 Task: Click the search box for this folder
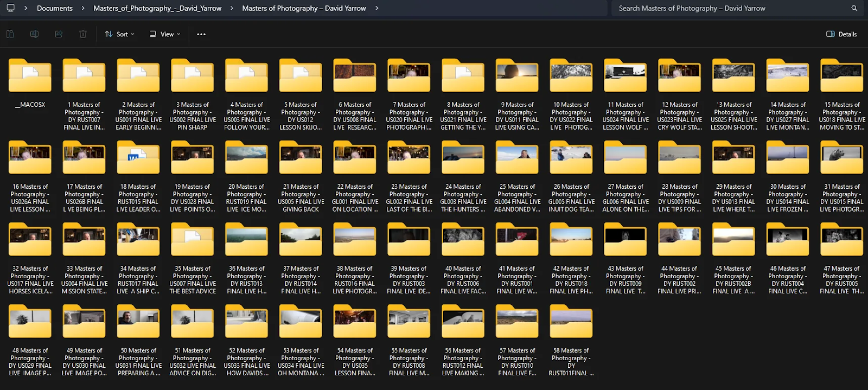click(x=730, y=8)
